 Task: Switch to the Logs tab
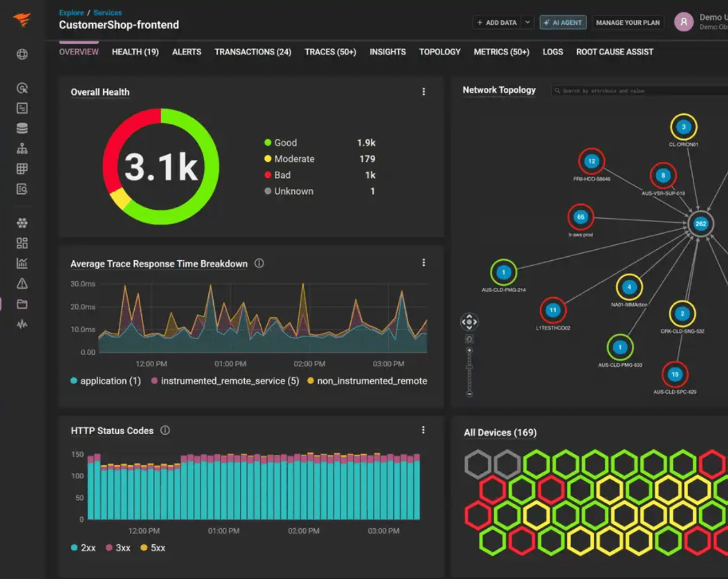click(x=553, y=51)
